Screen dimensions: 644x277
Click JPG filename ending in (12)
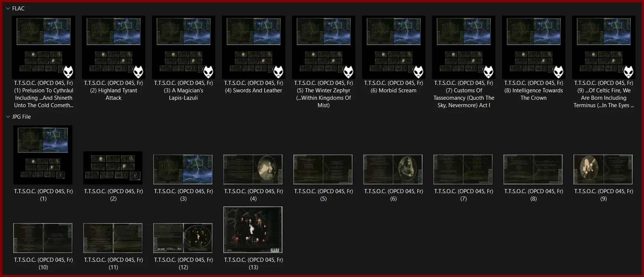(183, 264)
